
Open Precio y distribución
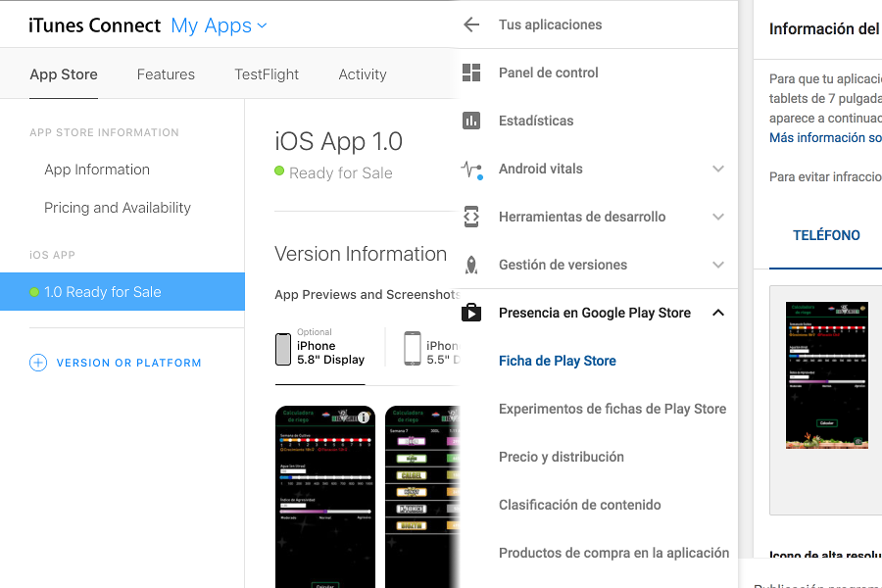click(562, 457)
